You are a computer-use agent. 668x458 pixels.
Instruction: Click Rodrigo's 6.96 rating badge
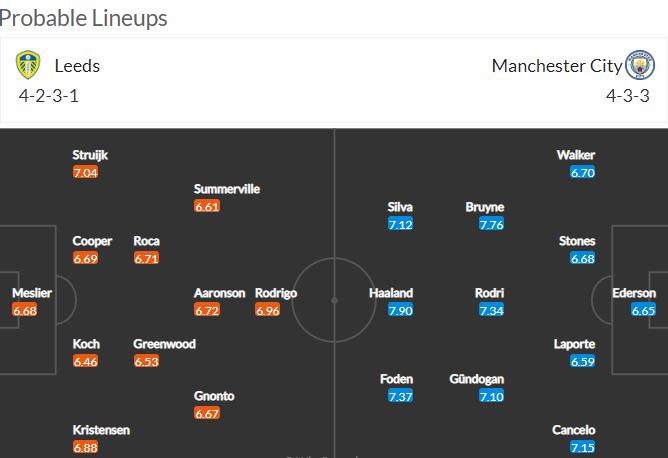pos(268,311)
